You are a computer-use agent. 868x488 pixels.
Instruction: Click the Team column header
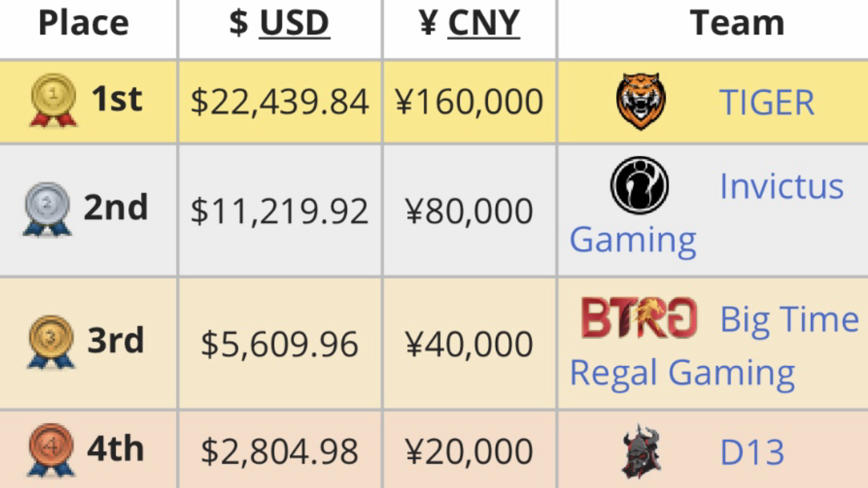click(x=737, y=23)
